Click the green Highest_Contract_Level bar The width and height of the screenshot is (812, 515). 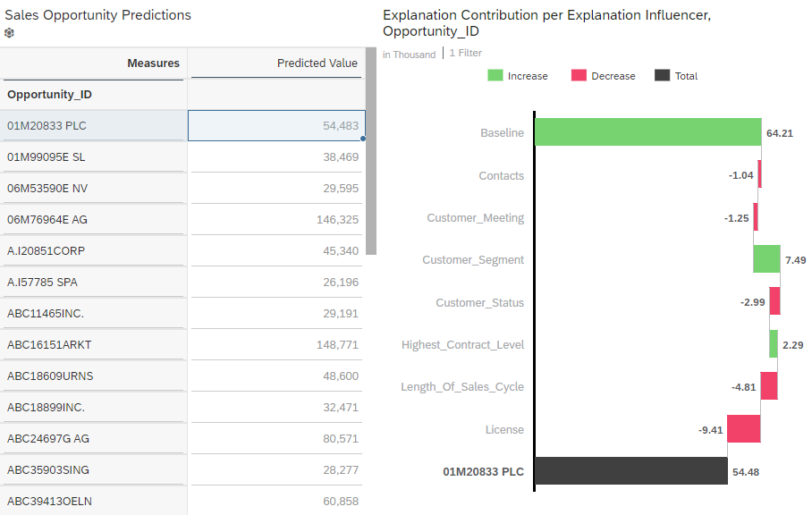coord(774,343)
